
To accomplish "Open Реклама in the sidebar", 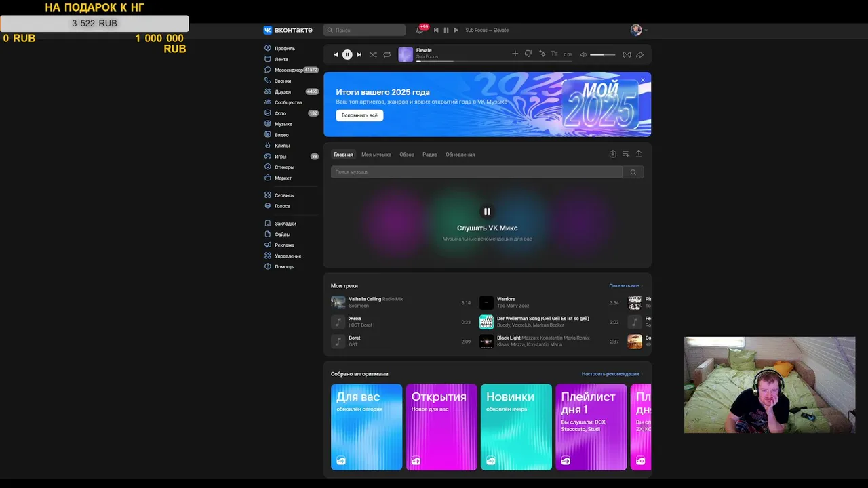I will (x=291, y=245).
